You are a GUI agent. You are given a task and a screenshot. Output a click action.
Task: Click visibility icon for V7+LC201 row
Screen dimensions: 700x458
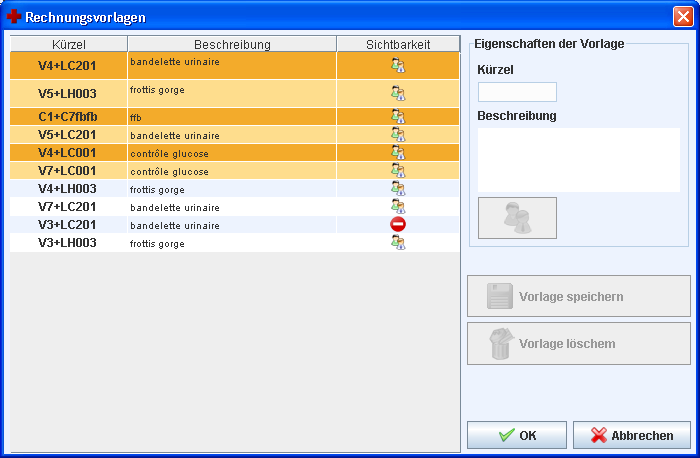pyautogui.click(x=397, y=207)
